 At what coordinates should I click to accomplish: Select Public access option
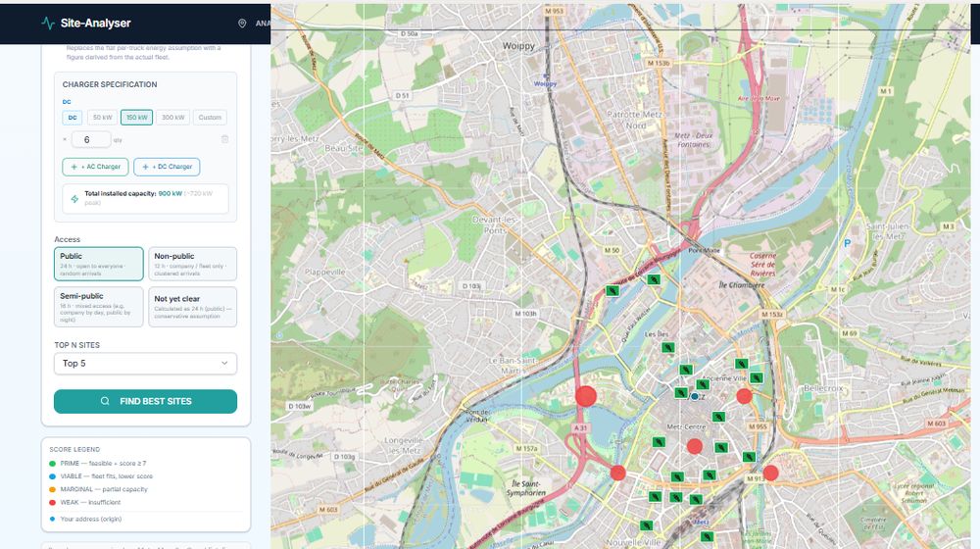(99, 264)
